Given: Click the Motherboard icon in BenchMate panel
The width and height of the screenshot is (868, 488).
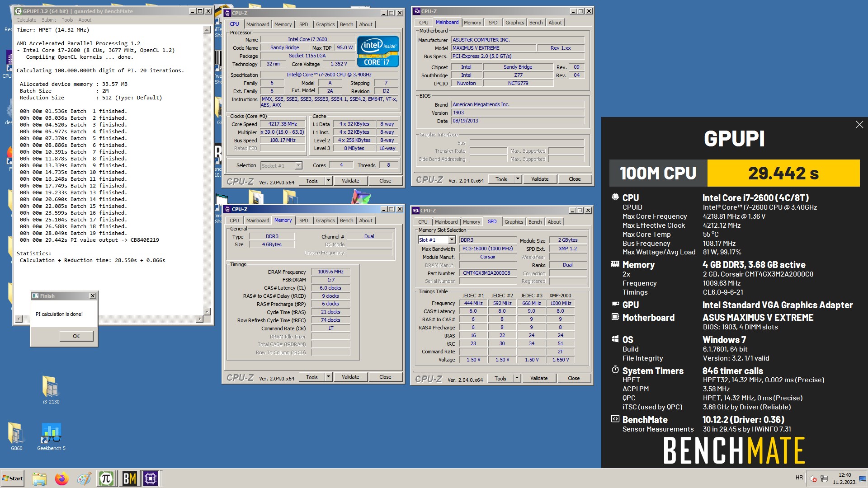Looking at the screenshot, I should [615, 317].
